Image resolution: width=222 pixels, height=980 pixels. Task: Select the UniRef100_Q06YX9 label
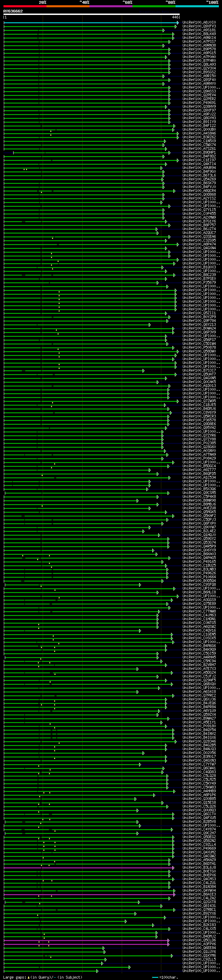[x=199, y=550]
